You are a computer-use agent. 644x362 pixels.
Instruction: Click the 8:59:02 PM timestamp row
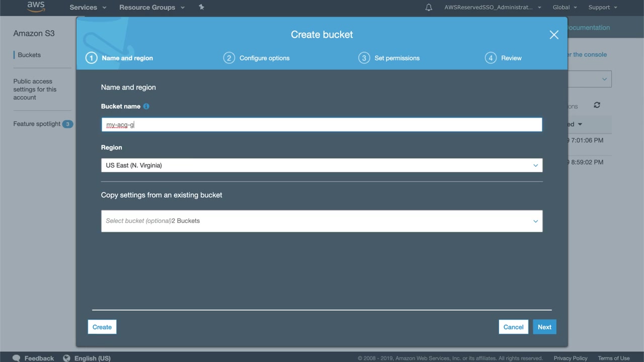click(x=586, y=162)
